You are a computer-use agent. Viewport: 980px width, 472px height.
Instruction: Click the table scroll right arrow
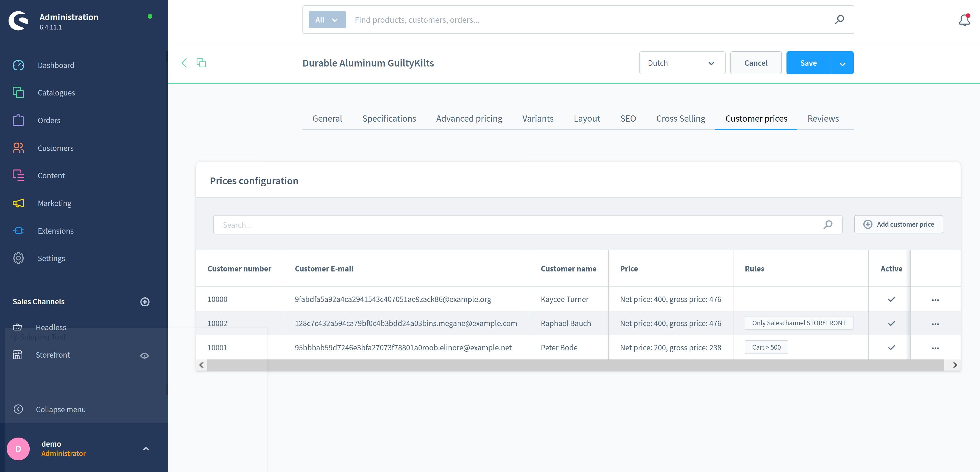(x=955, y=365)
